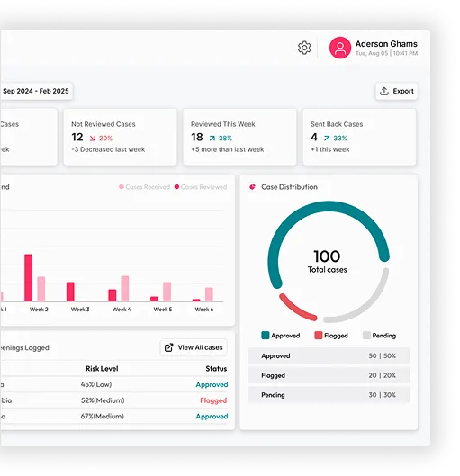
Task: Select the Flagged 20 | 20% row
Action: point(329,375)
